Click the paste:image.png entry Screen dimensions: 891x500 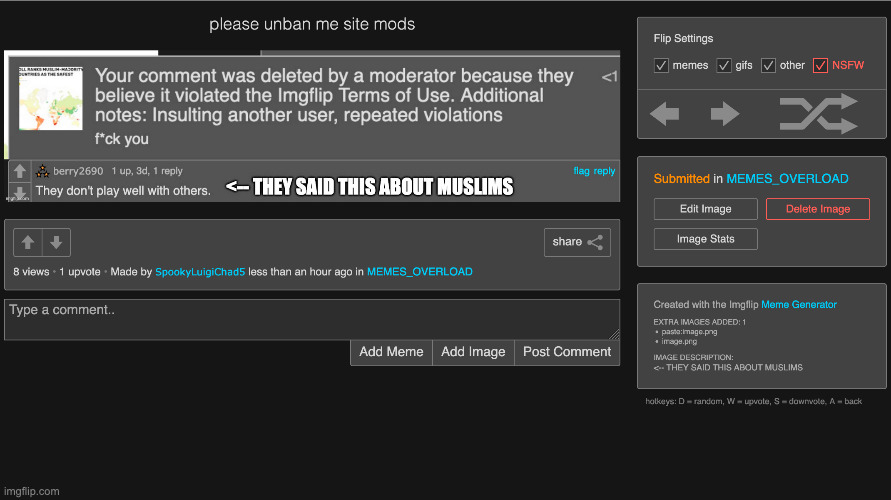(x=689, y=332)
